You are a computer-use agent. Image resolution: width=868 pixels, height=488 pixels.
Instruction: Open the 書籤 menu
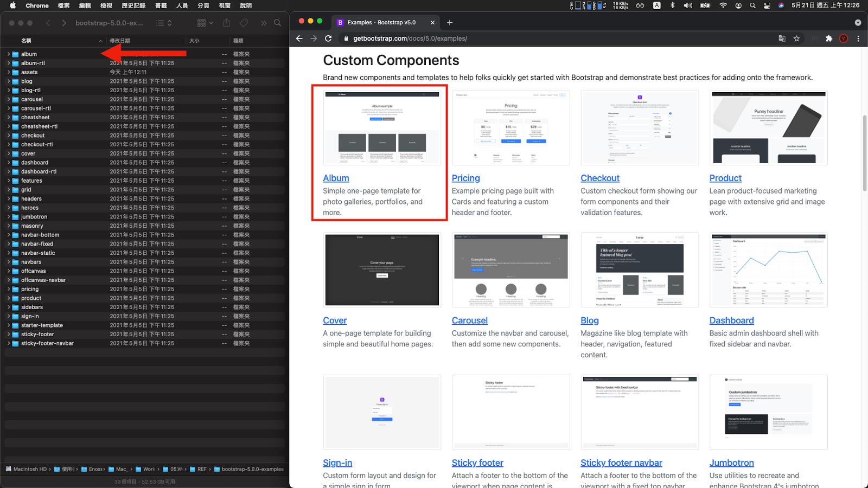pos(161,5)
